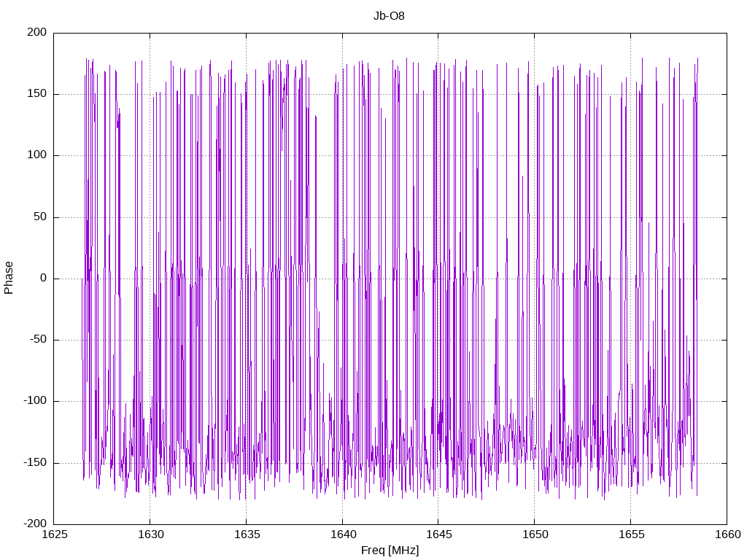Click the Jb-O8 plot title

tap(389, 16)
